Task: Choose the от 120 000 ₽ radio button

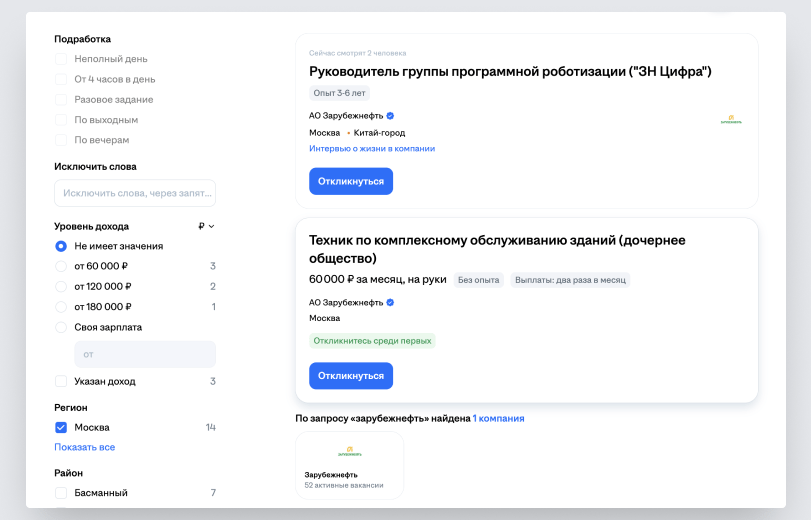Action: [61, 286]
